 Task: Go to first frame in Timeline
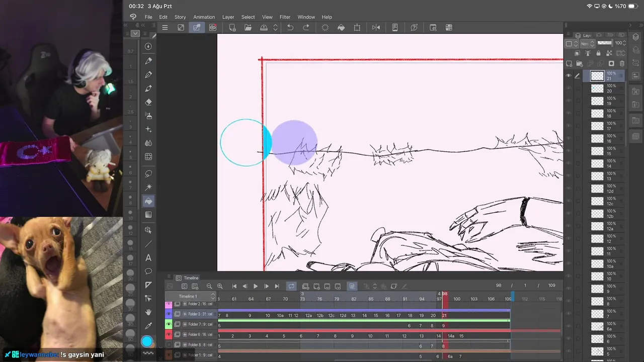[234, 286]
